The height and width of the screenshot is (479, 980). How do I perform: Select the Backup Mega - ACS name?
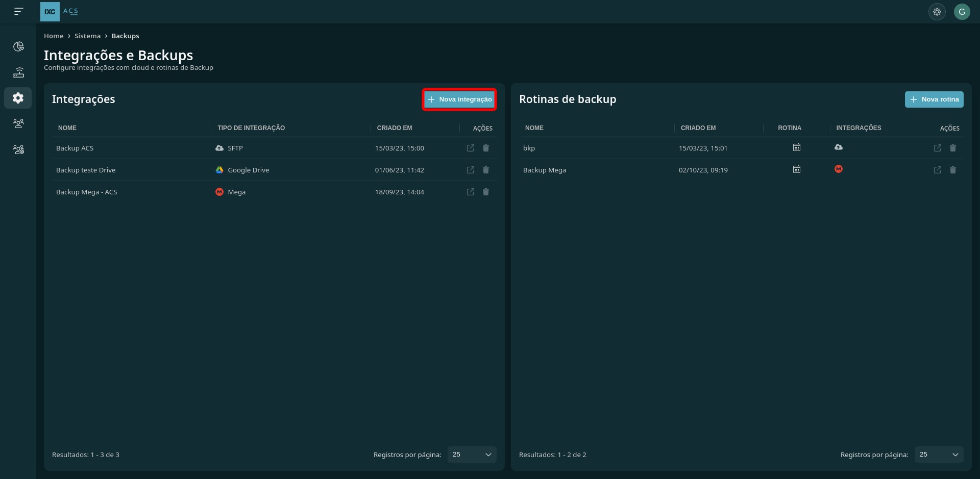pos(87,192)
